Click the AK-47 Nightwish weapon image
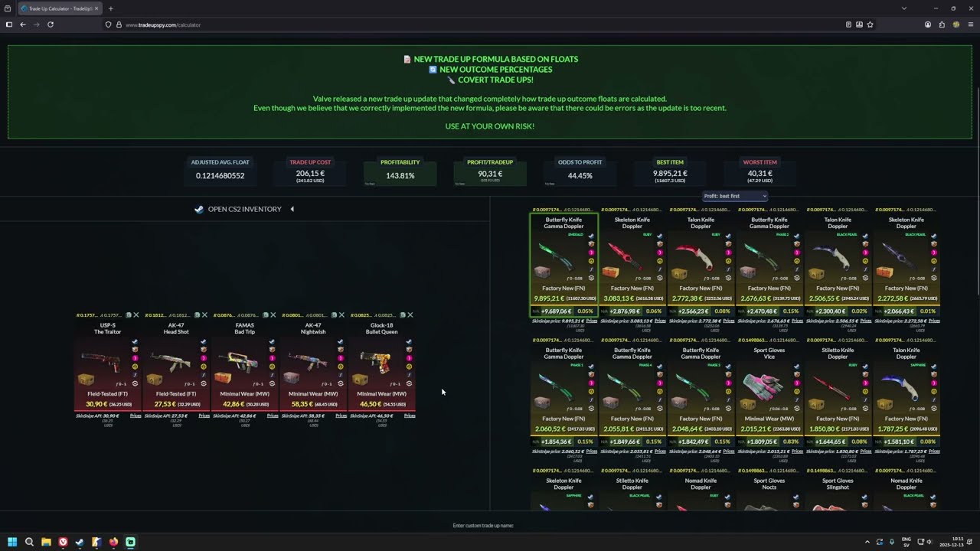 [307, 361]
